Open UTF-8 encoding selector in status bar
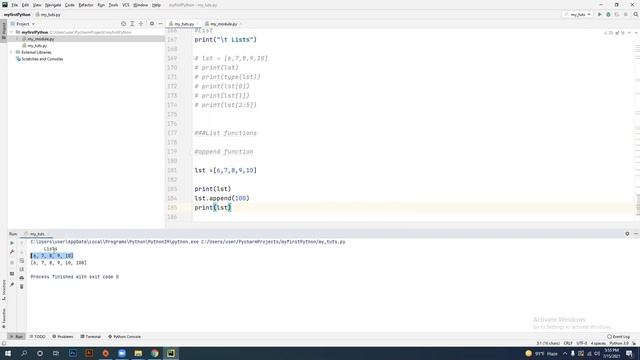 [582, 343]
